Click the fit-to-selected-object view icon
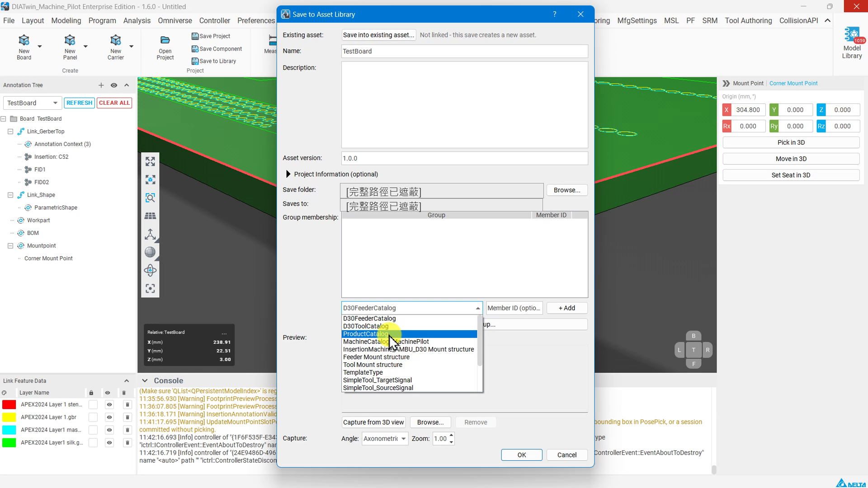Screen dimensions: 868x488 click(x=150, y=180)
